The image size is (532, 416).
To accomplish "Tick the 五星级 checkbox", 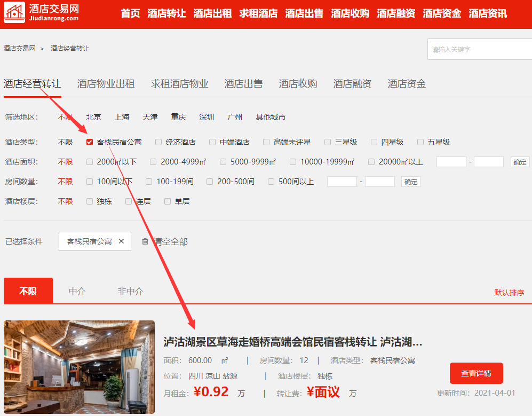I will tap(420, 142).
